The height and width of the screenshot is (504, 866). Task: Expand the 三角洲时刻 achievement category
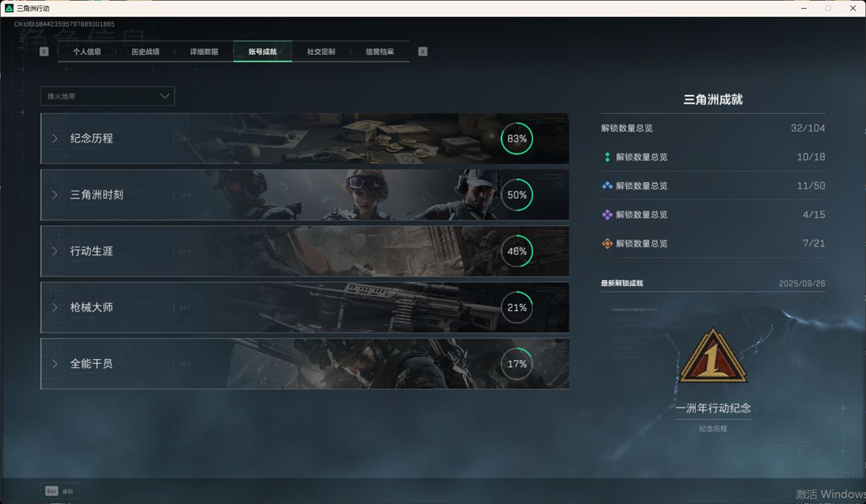click(x=96, y=195)
